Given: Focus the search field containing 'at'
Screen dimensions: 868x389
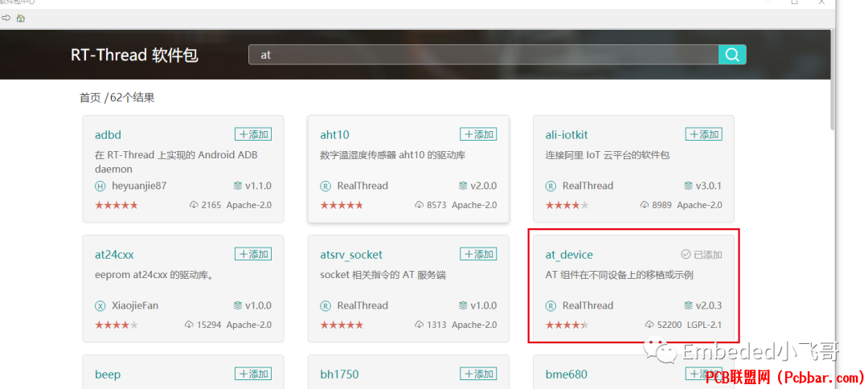Looking at the screenshot, I should point(483,55).
